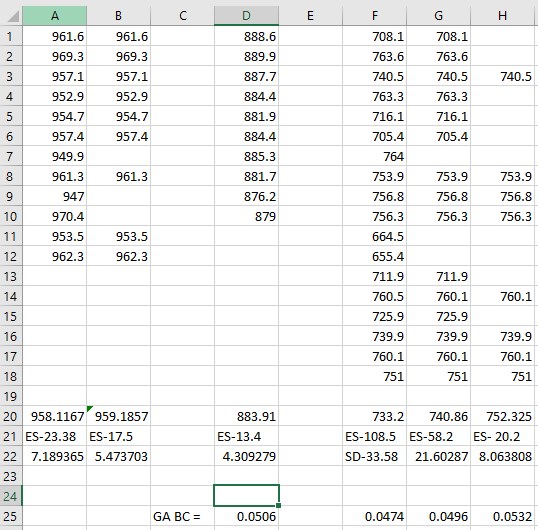Click cell D25 with value 0.0506
Viewport: 538px width, 530px height.
(246, 516)
